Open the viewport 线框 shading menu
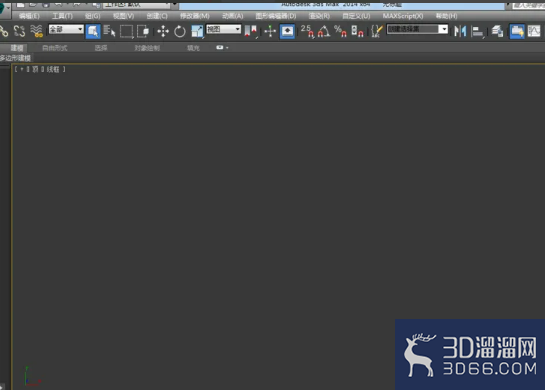The height and width of the screenshot is (390, 545). click(53, 70)
